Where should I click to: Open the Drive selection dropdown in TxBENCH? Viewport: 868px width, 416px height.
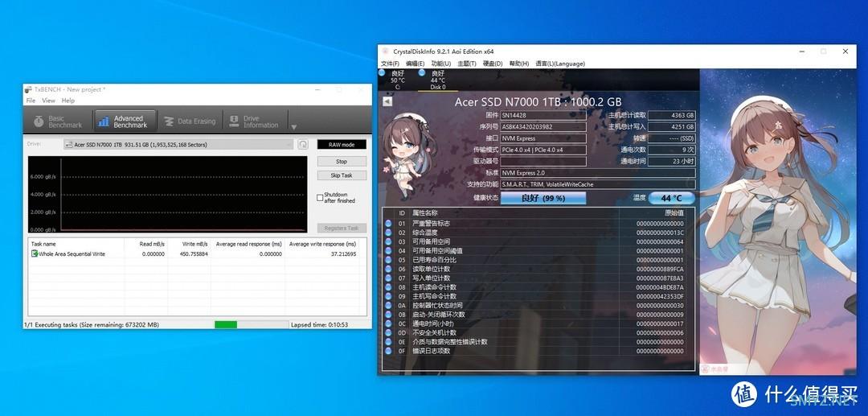(x=178, y=145)
